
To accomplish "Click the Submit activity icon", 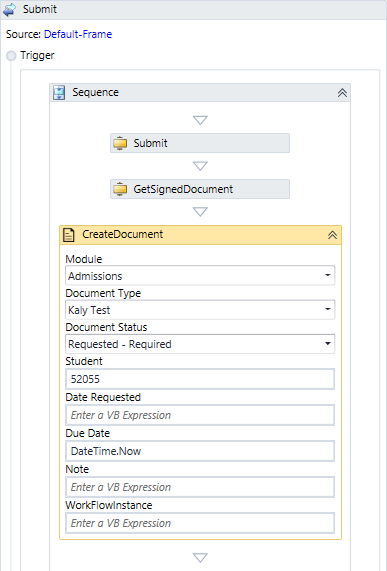I will 120,143.
